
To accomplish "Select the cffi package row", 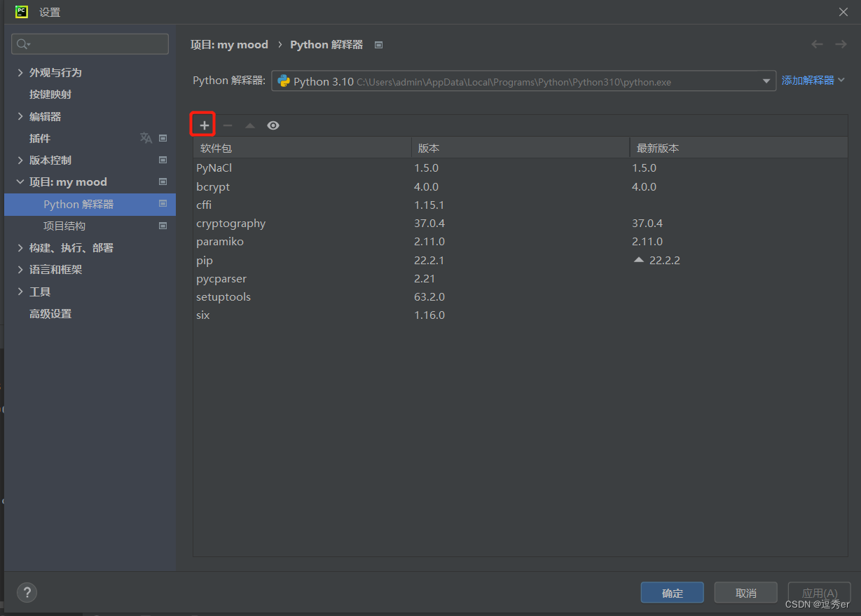I will 521,205.
